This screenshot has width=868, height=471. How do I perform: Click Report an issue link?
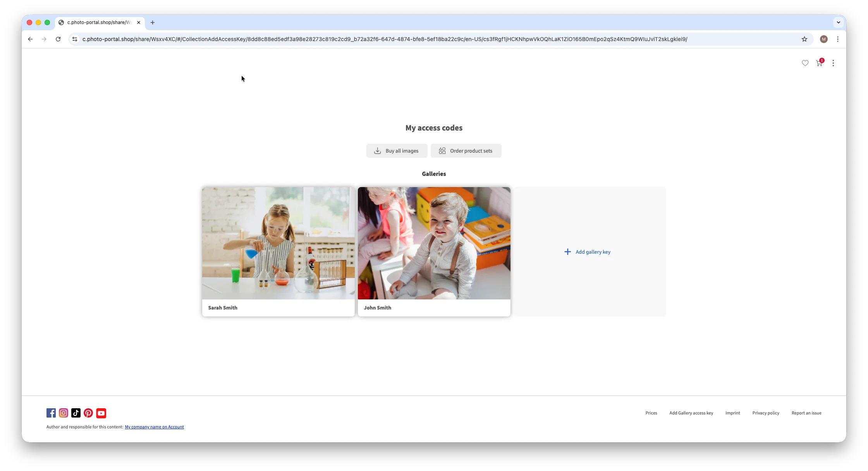pyautogui.click(x=806, y=413)
